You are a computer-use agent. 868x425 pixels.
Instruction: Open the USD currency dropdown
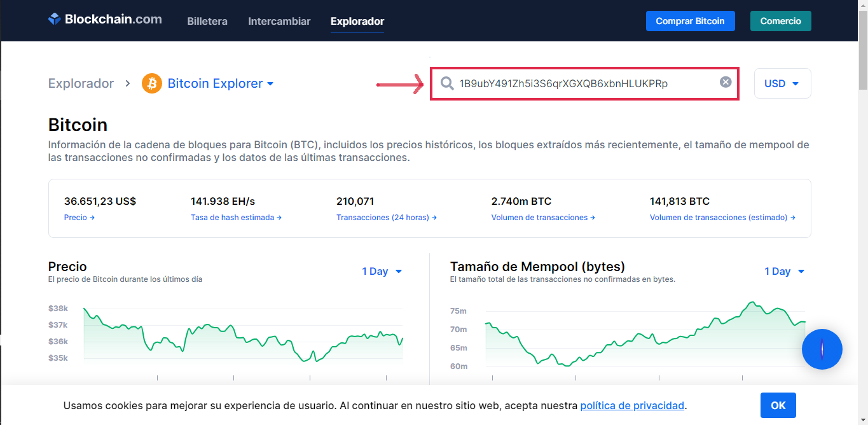tap(782, 83)
